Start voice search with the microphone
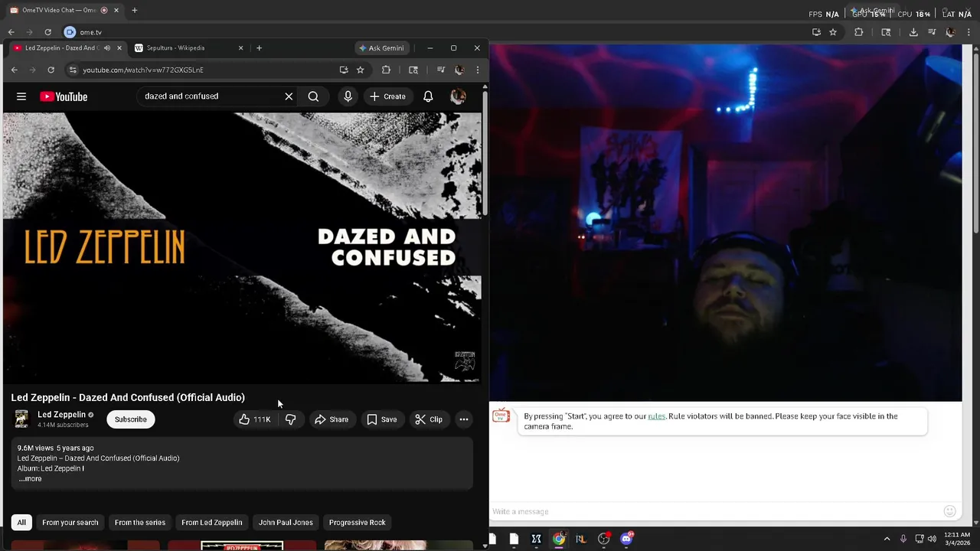 [348, 96]
